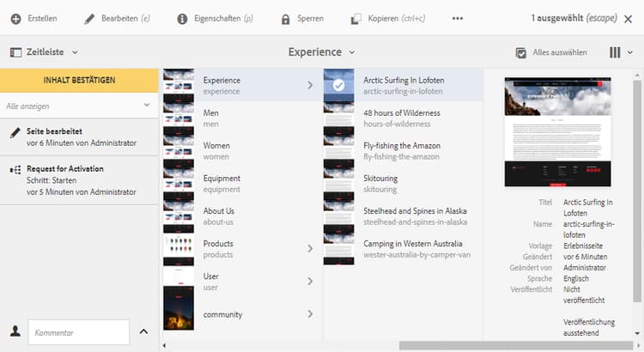Click the user avatar icon beside Kommentar
The height and width of the screenshot is (352, 644).
pyautogui.click(x=15, y=331)
